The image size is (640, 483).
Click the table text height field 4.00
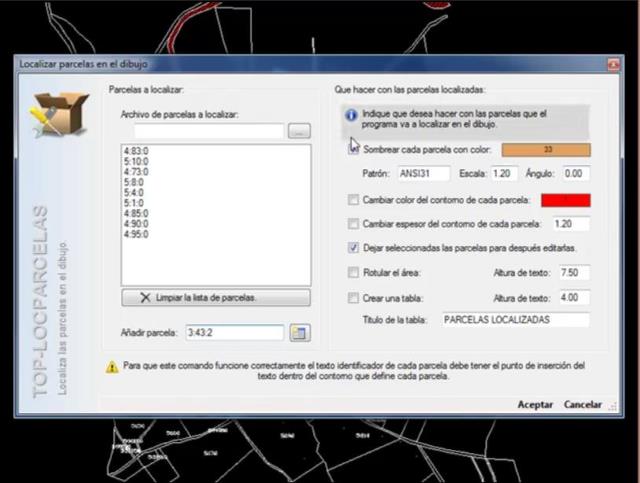click(575, 298)
